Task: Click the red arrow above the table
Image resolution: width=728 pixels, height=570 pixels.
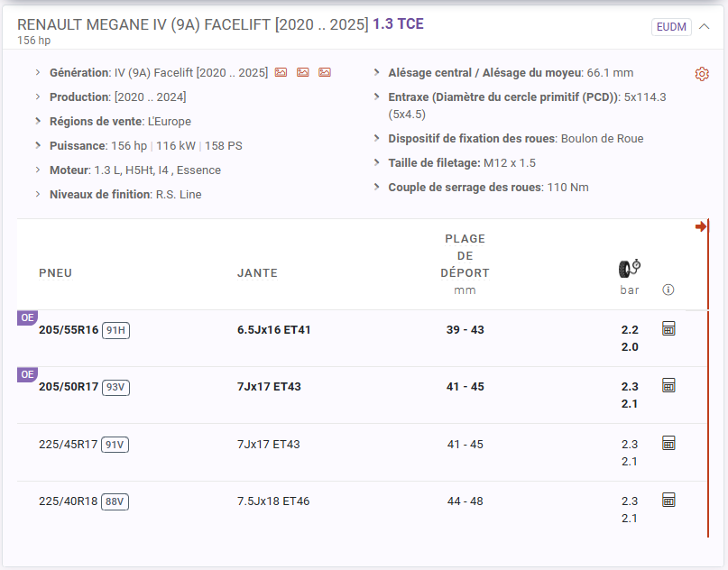Action: (x=701, y=226)
